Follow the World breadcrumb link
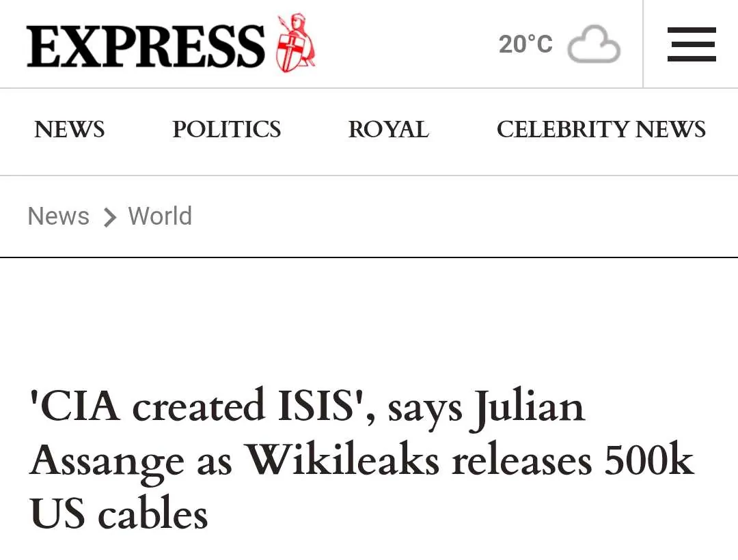The width and height of the screenshot is (738, 560). coord(160,216)
